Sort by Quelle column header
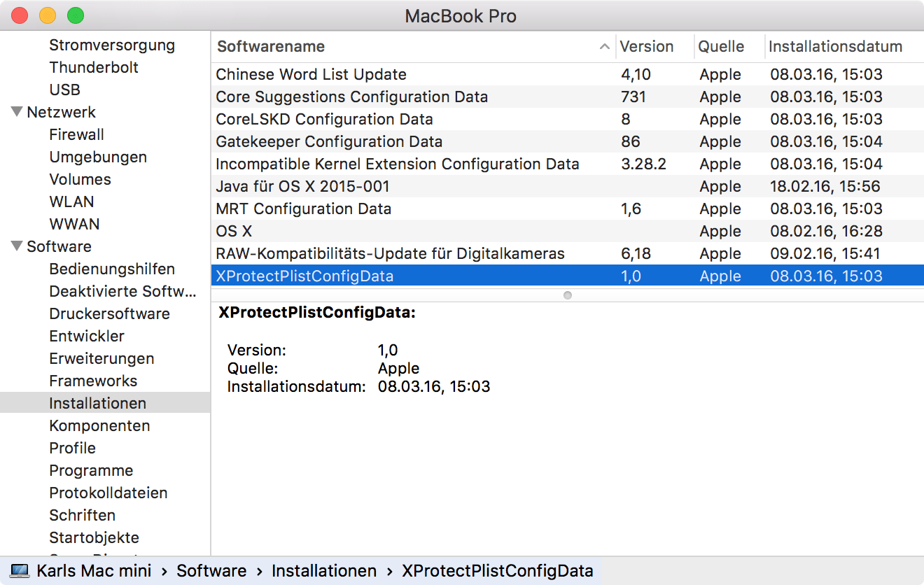The width and height of the screenshot is (924, 585). (721, 47)
